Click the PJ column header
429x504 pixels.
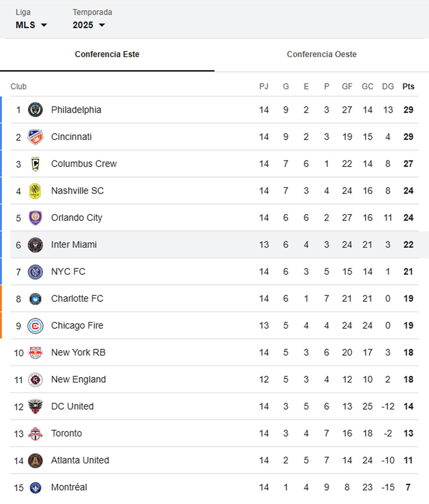tap(264, 86)
